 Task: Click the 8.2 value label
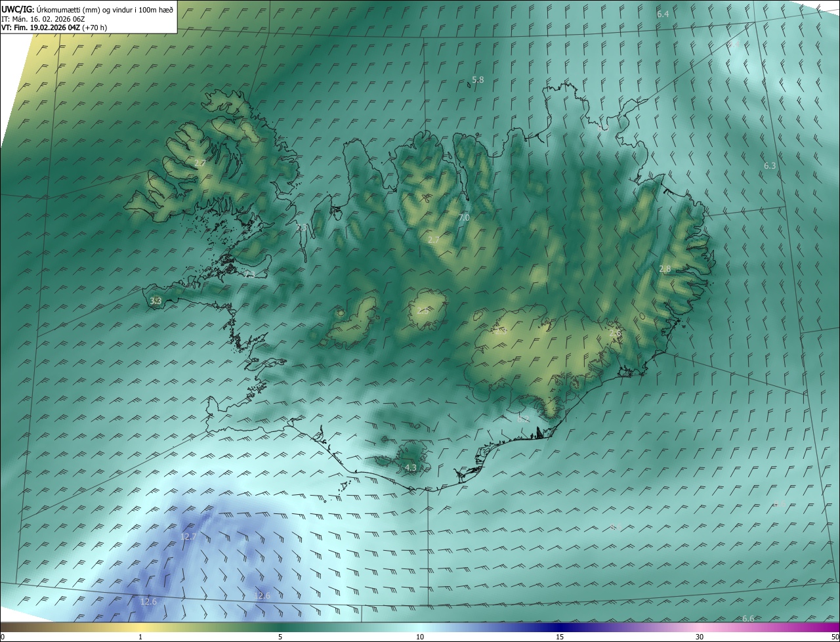[523, 419]
